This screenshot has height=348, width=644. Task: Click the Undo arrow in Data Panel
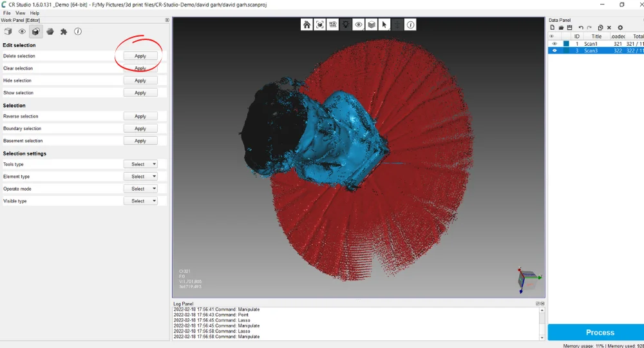[581, 28]
